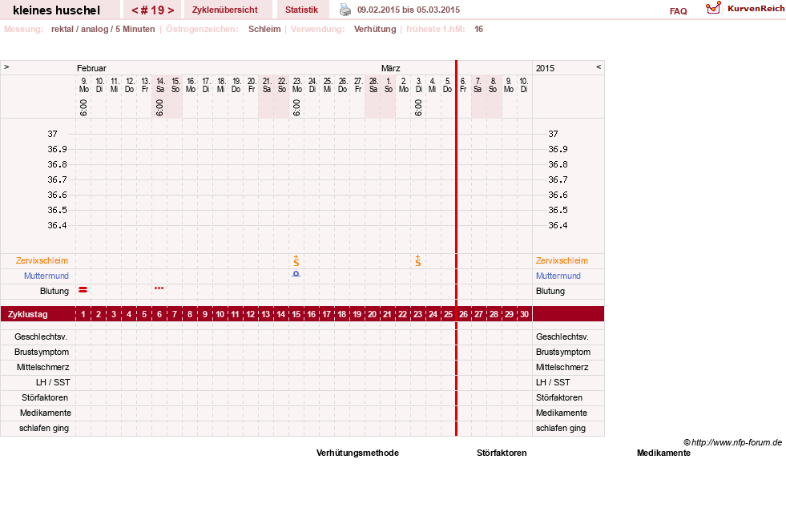Click the '2015' year heading
Viewport: 786px width, 532px height.
point(546,68)
